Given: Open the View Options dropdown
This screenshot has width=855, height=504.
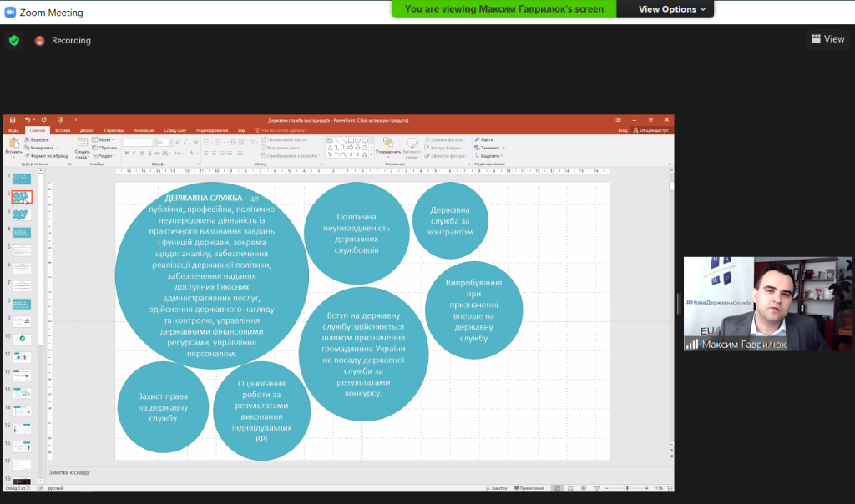Looking at the screenshot, I should pos(673,9).
